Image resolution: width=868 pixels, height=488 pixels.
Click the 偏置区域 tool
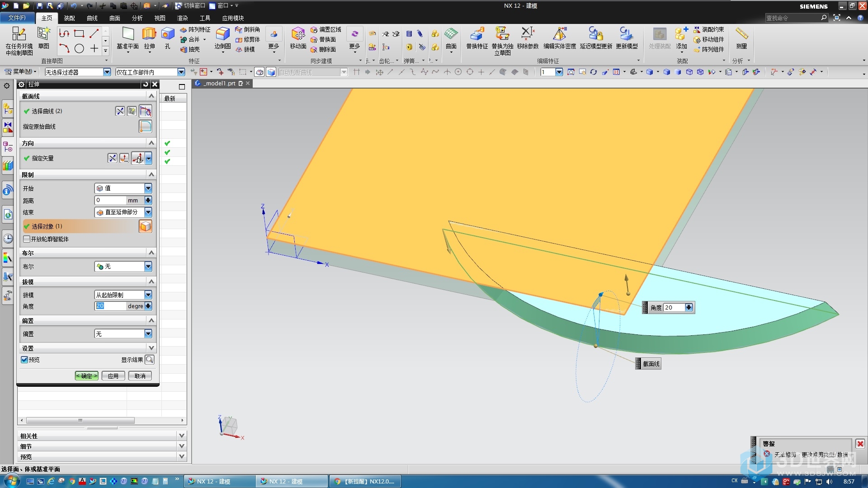[326, 29]
